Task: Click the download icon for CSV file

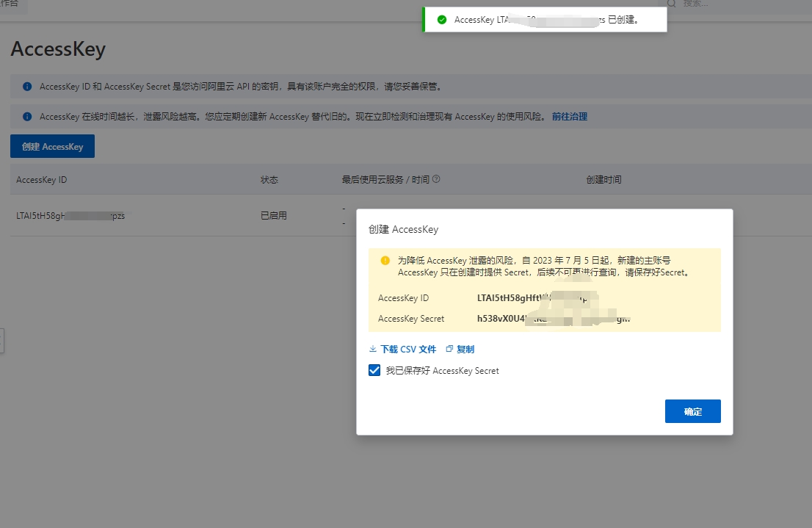Action: (373, 350)
